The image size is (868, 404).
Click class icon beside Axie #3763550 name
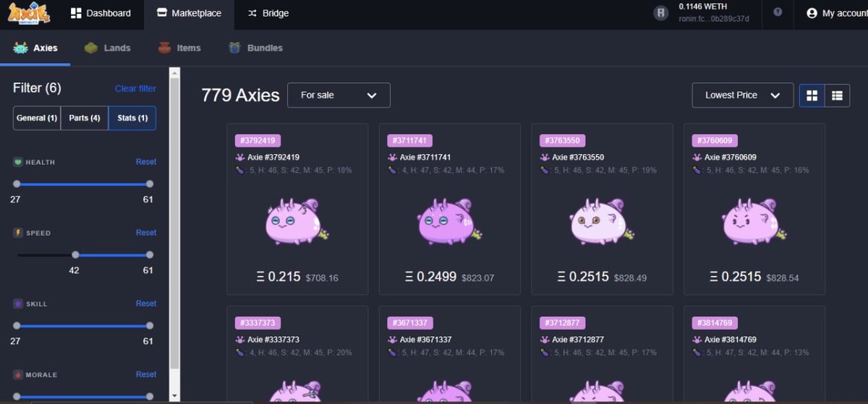point(544,157)
